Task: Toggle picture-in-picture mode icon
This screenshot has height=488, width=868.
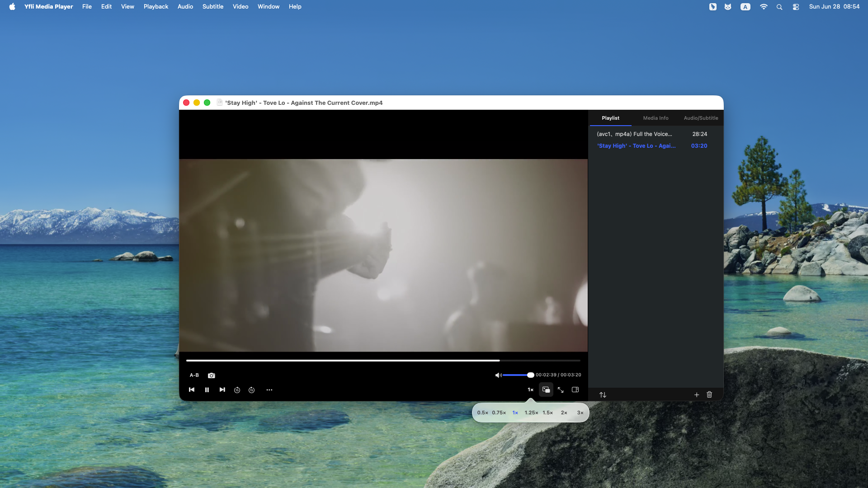Action: 546,389
